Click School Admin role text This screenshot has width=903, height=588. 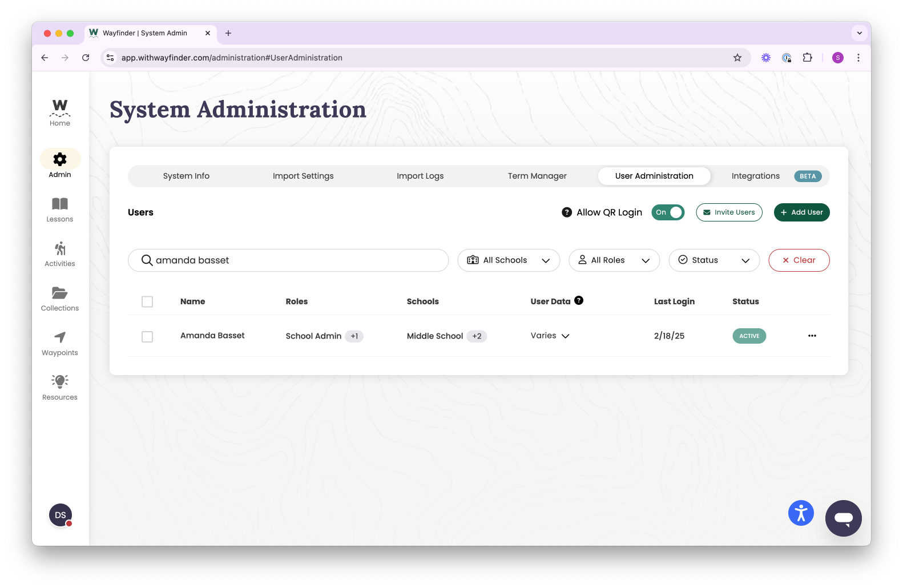(313, 336)
